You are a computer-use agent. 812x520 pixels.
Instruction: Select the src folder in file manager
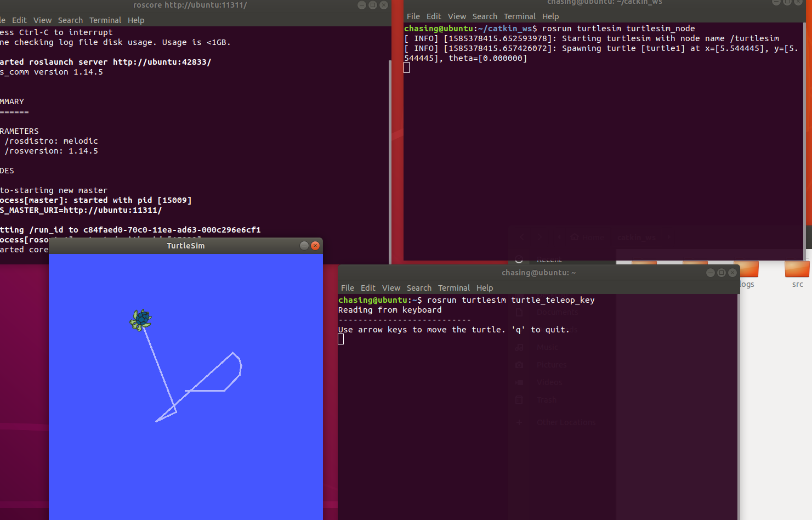click(797, 274)
